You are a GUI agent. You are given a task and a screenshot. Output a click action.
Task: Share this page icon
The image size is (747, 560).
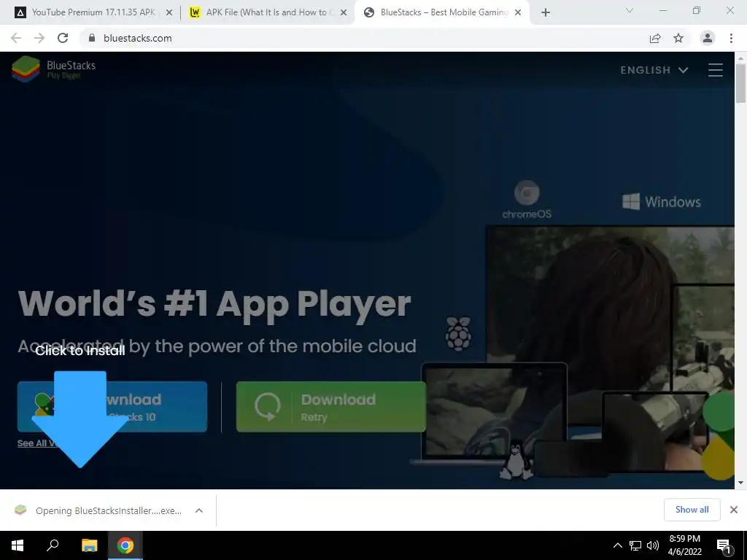click(655, 38)
